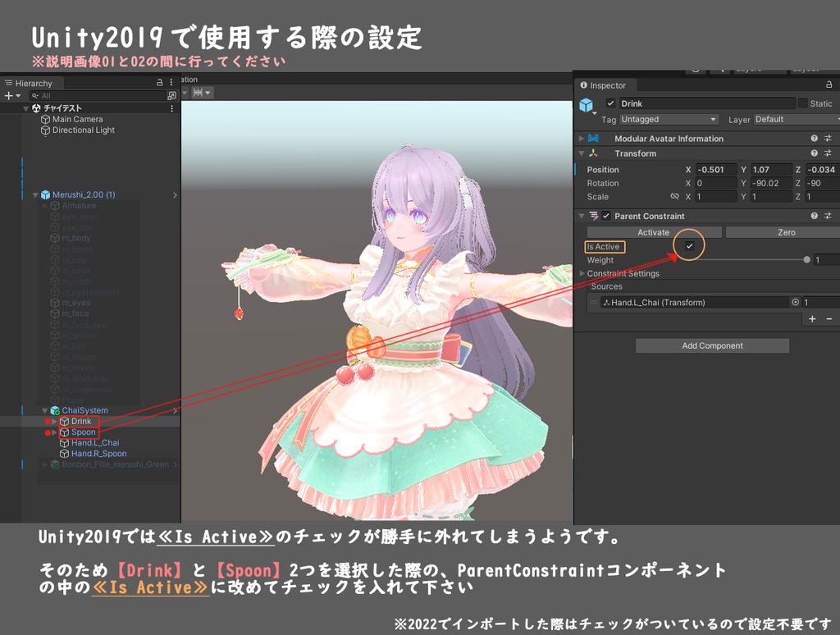
Task: Expand the Drink tree node
Action: [55, 422]
